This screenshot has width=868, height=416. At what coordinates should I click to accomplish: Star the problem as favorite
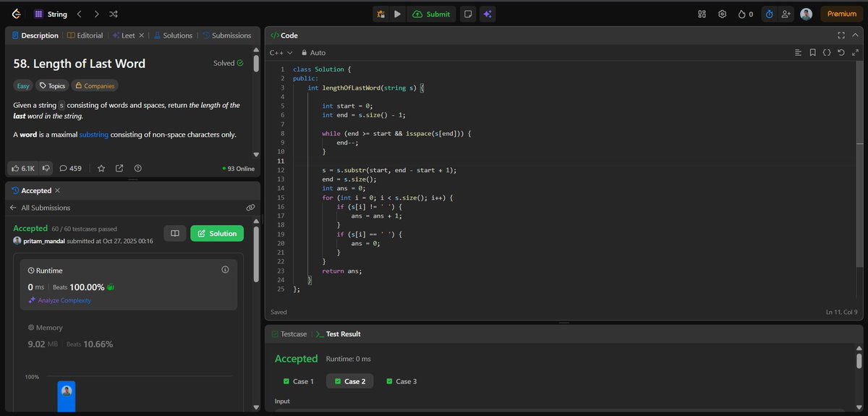click(x=101, y=168)
